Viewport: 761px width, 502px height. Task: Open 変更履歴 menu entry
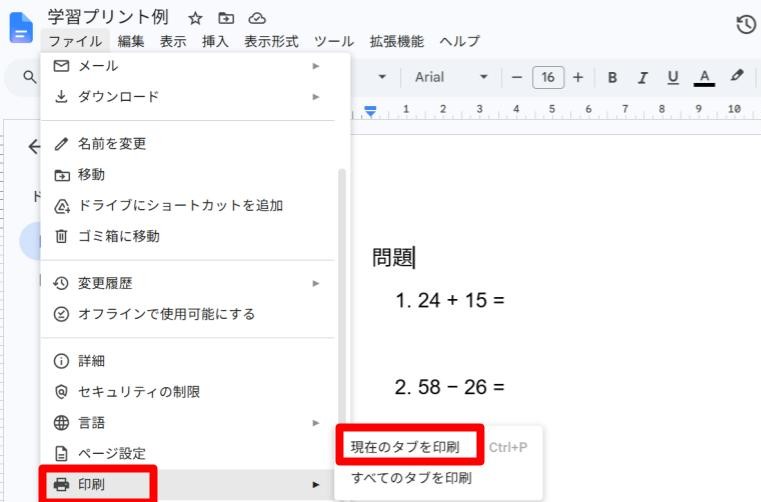[189, 283]
